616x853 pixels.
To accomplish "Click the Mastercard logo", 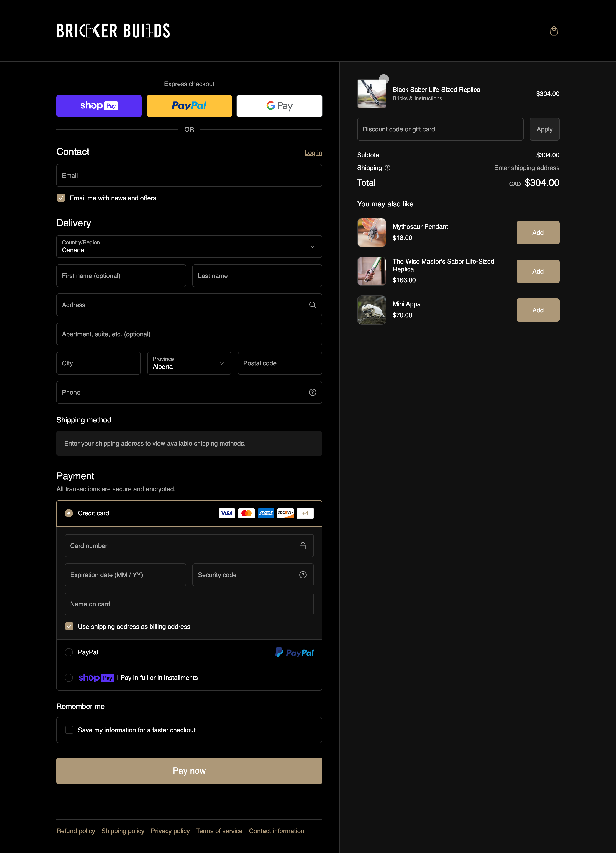I will click(x=246, y=513).
